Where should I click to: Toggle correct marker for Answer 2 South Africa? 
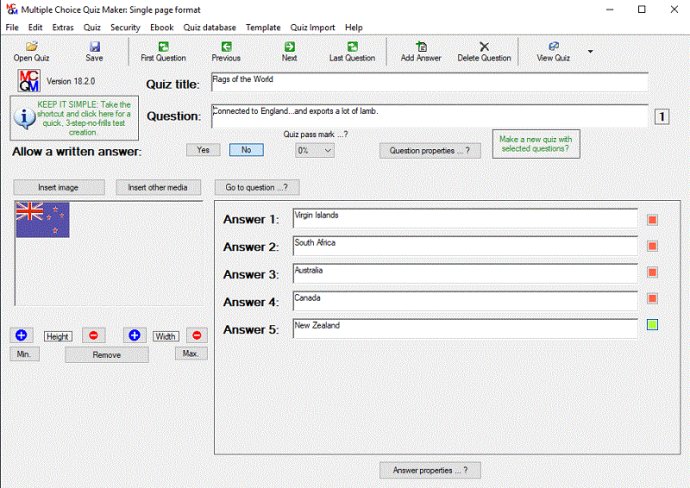point(652,246)
